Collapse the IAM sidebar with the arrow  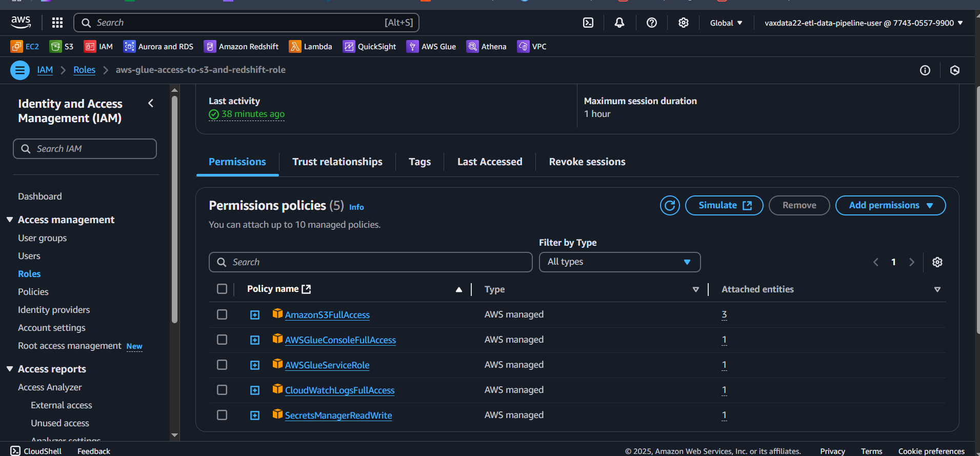[151, 103]
